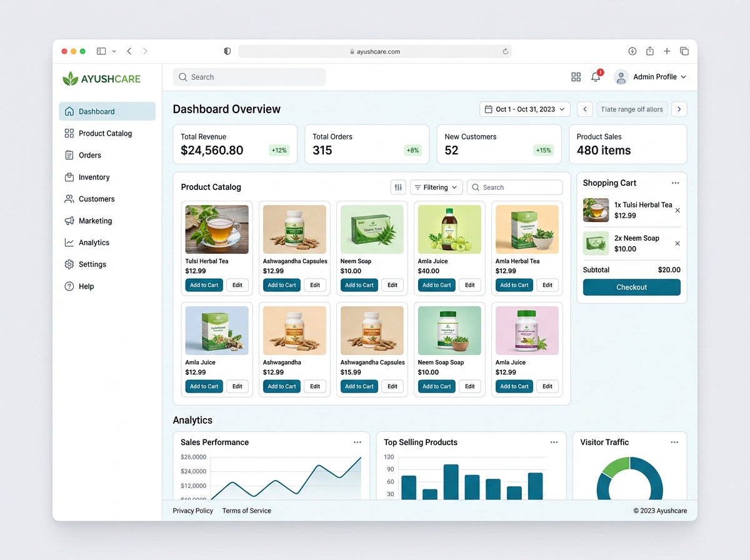
Task: Add the $15.99 Ashwagandha Capsules to the cart
Action: coord(359,386)
